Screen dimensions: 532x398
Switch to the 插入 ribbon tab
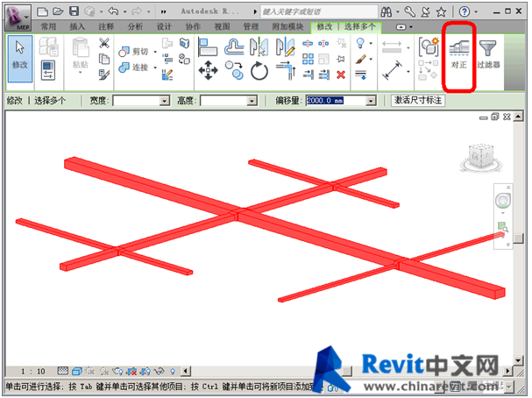point(77,26)
